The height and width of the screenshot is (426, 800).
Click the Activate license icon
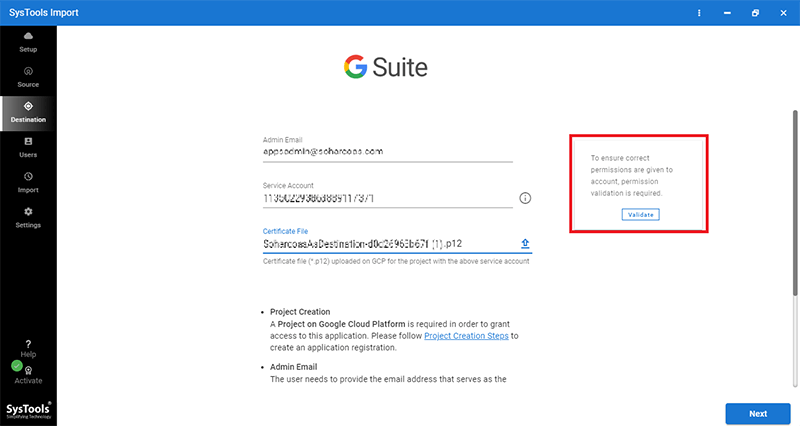coord(29,370)
